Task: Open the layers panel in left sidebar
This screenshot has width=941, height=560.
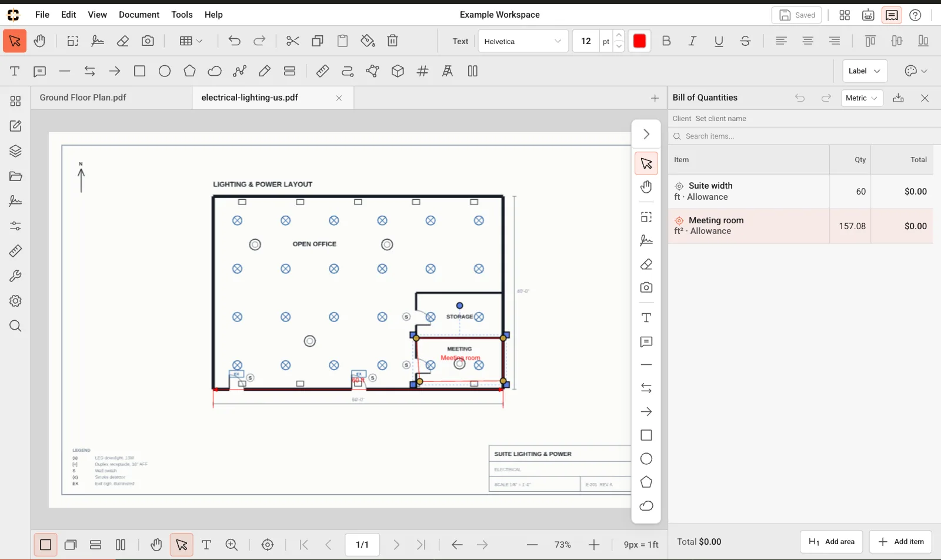Action: (15, 151)
